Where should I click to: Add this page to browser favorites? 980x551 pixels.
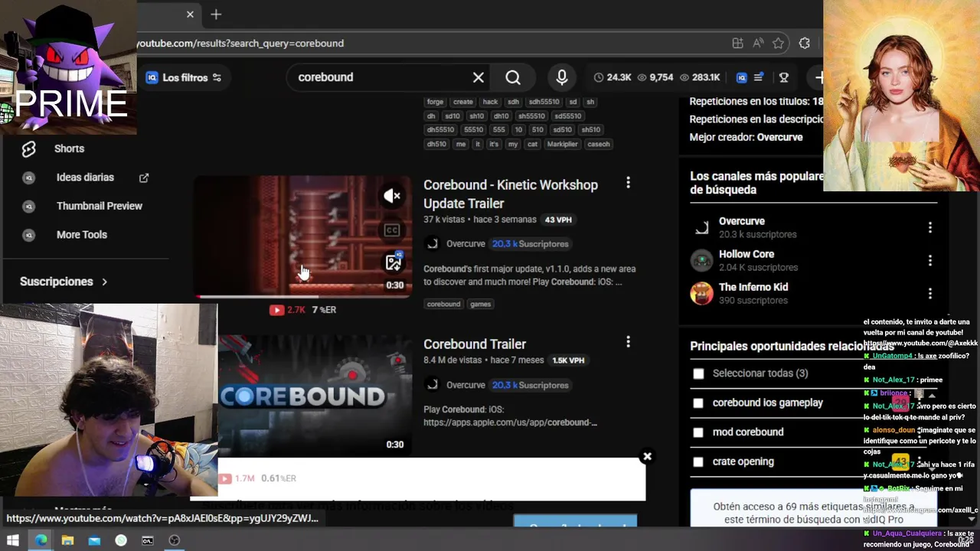click(x=778, y=44)
